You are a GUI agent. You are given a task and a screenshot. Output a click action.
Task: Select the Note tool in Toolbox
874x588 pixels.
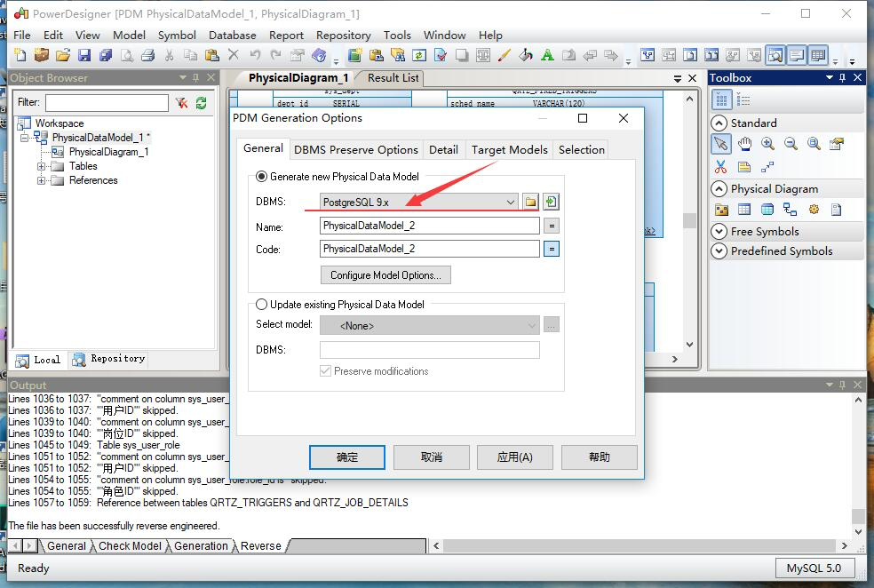coord(744,167)
